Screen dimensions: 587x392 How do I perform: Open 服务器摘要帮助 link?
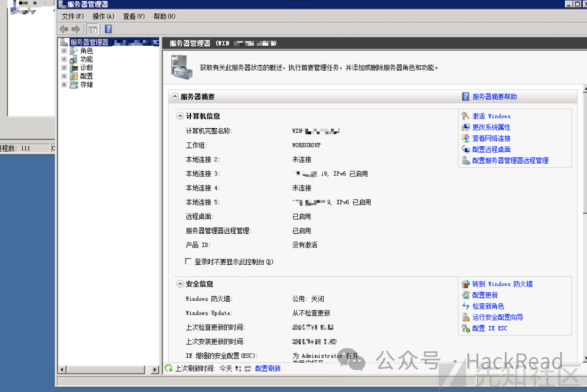[x=495, y=97]
